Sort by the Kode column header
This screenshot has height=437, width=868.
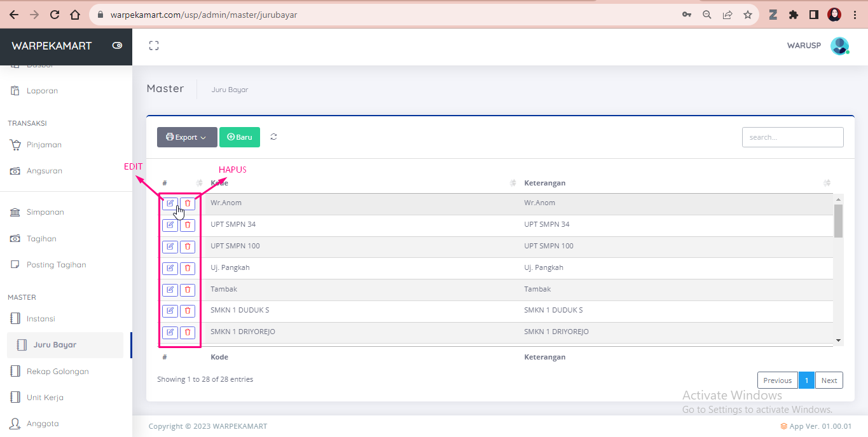tap(362, 183)
